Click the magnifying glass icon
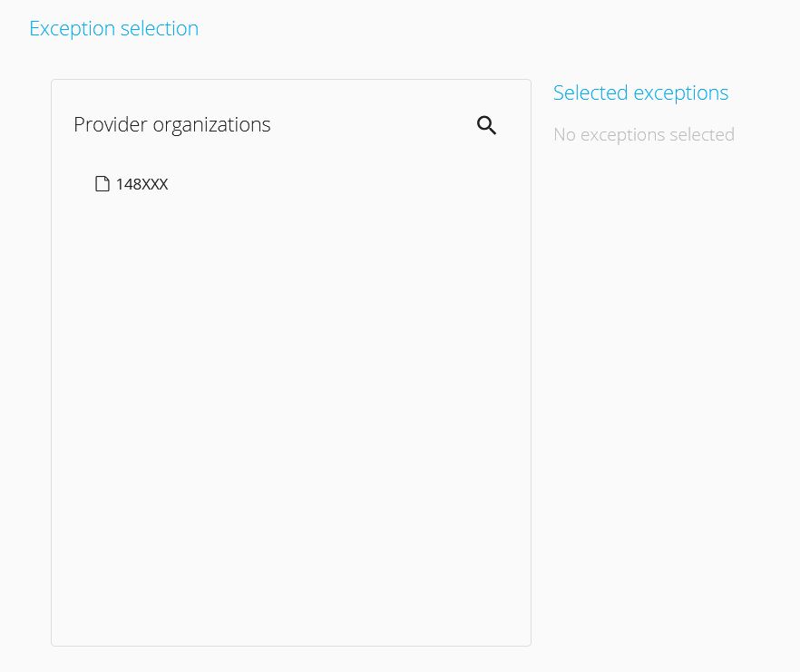The height and width of the screenshot is (672, 800). click(x=486, y=125)
